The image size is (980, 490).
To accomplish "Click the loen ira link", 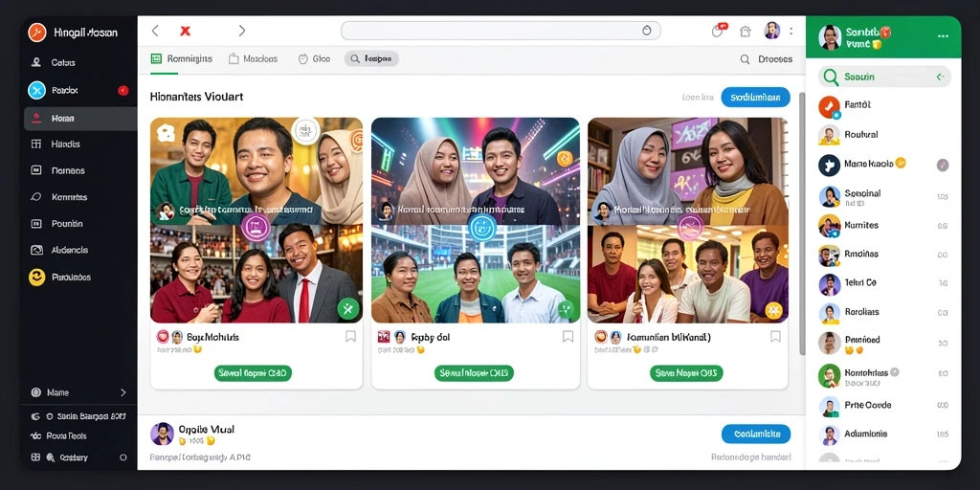I will [698, 98].
